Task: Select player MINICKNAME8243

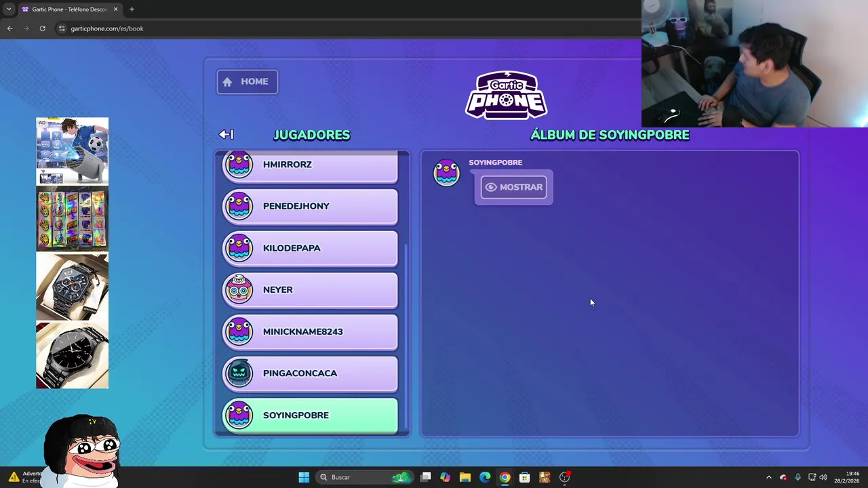Action: [311, 331]
